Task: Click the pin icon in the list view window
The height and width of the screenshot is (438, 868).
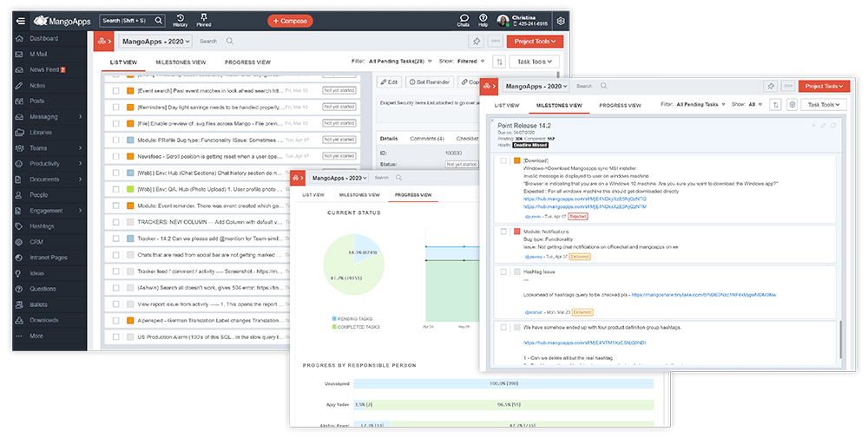Action: point(476,42)
